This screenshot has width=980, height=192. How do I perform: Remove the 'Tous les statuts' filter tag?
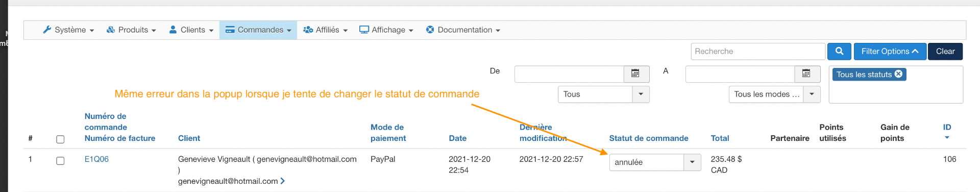[898, 74]
